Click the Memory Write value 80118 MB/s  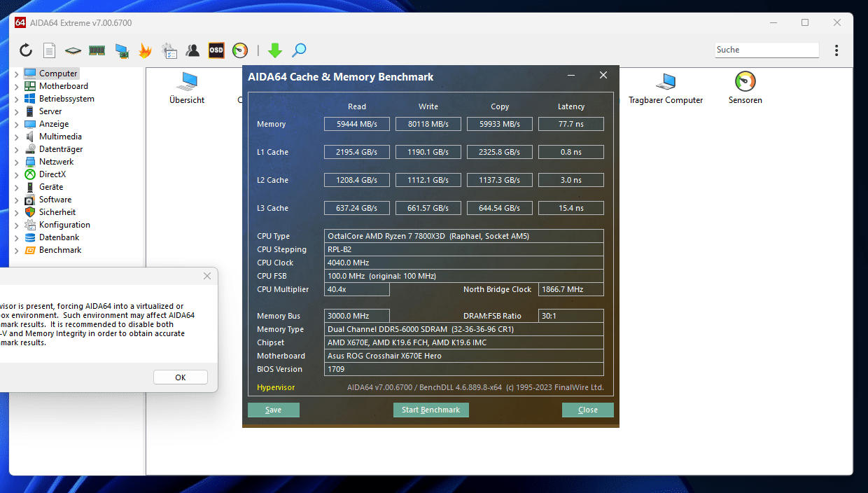click(428, 124)
